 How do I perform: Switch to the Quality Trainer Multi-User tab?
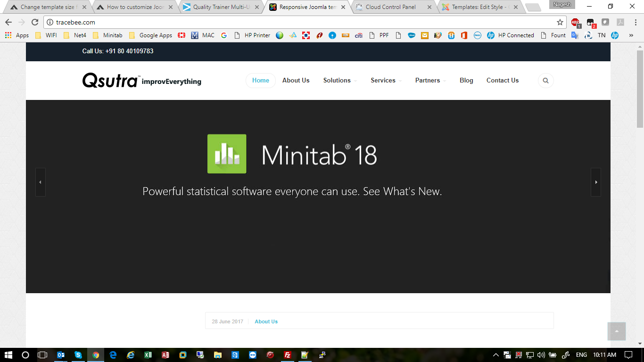tap(223, 7)
